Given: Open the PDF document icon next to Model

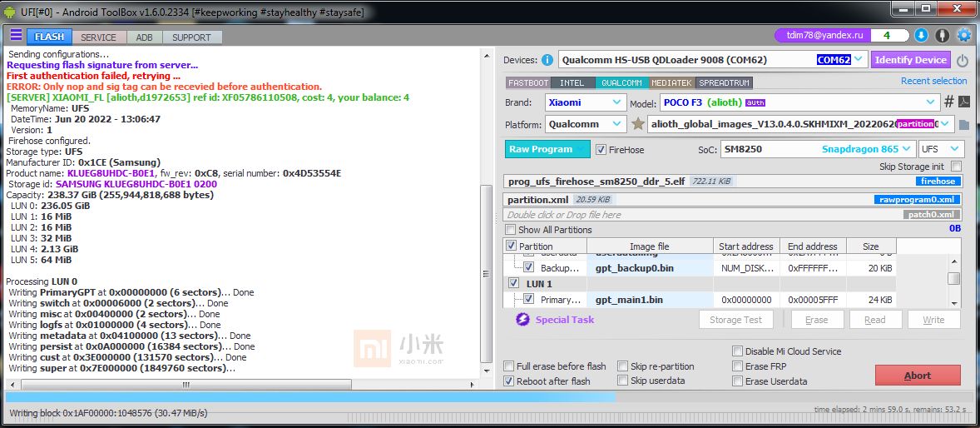Looking at the screenshot, I should [x=964, y=102].
